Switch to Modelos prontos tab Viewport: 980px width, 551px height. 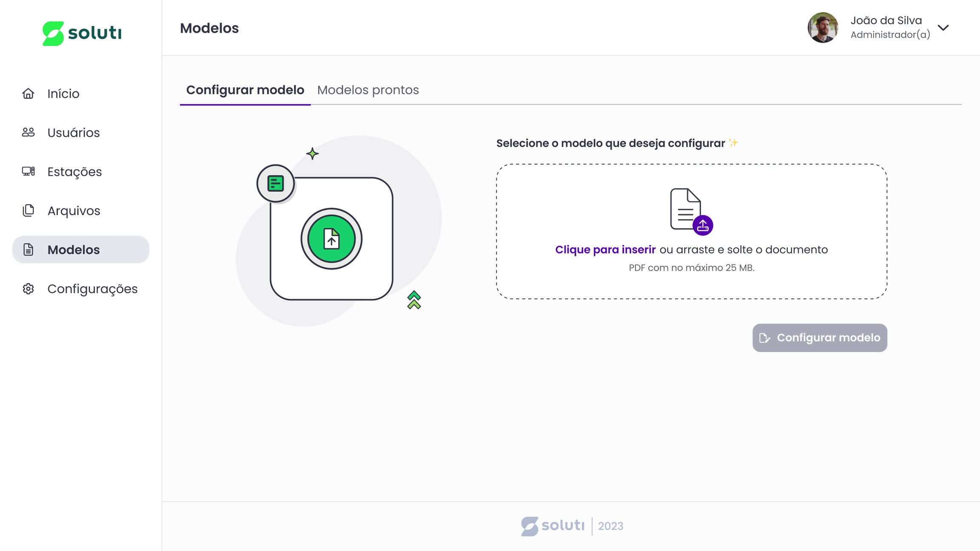[368, 90]
